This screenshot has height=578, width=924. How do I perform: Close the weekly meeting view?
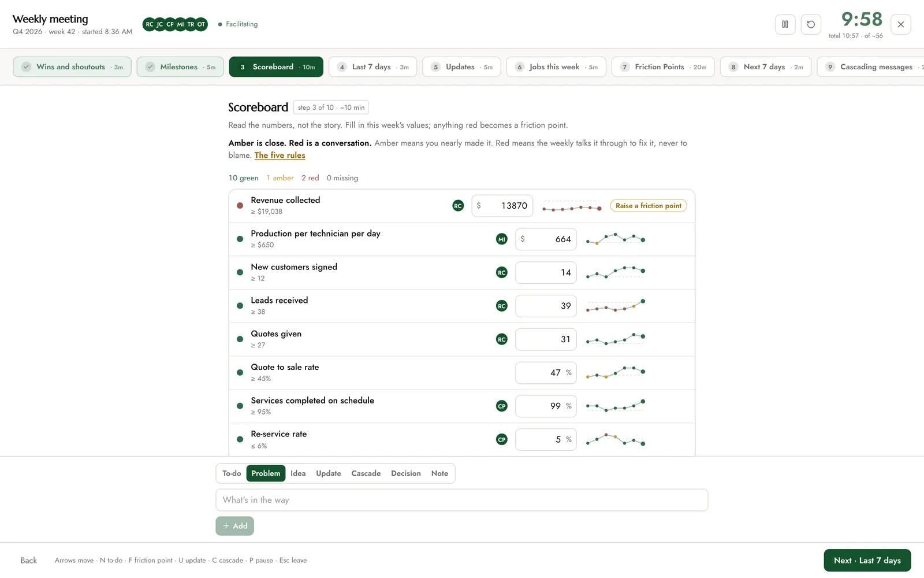[x=901, y=24]
